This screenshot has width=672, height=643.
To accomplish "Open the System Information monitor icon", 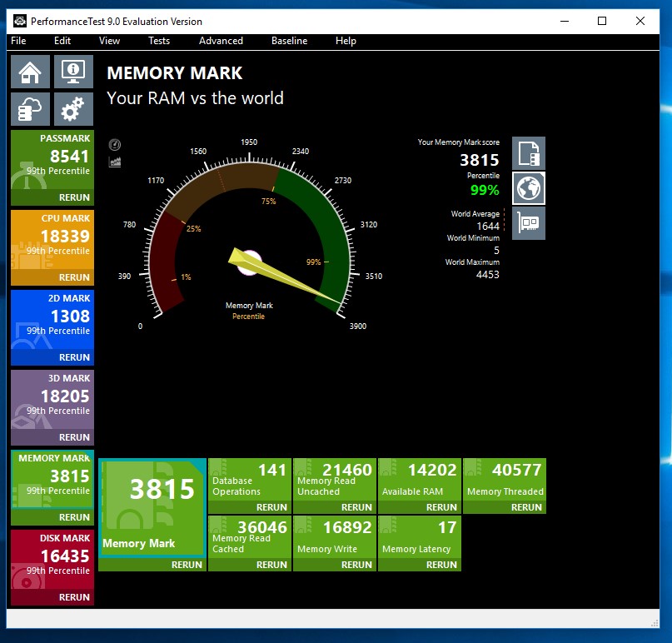I will pyautogui.click(x=74, y=72).
